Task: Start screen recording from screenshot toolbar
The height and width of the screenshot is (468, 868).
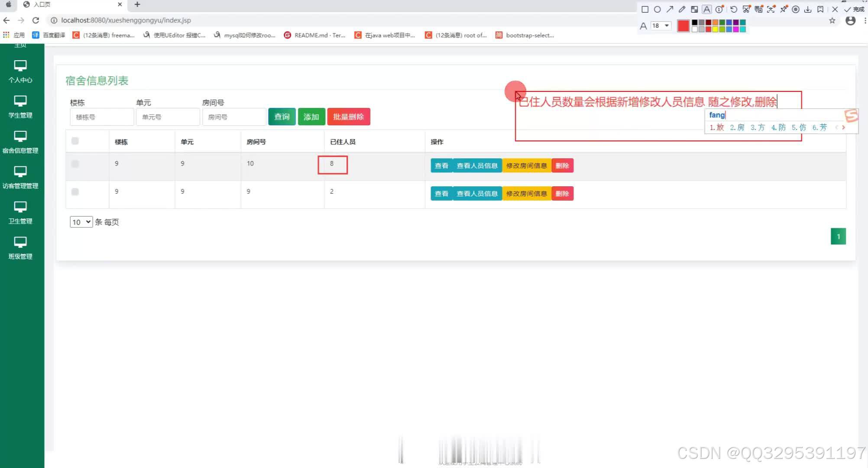Action: click(796, 9)
